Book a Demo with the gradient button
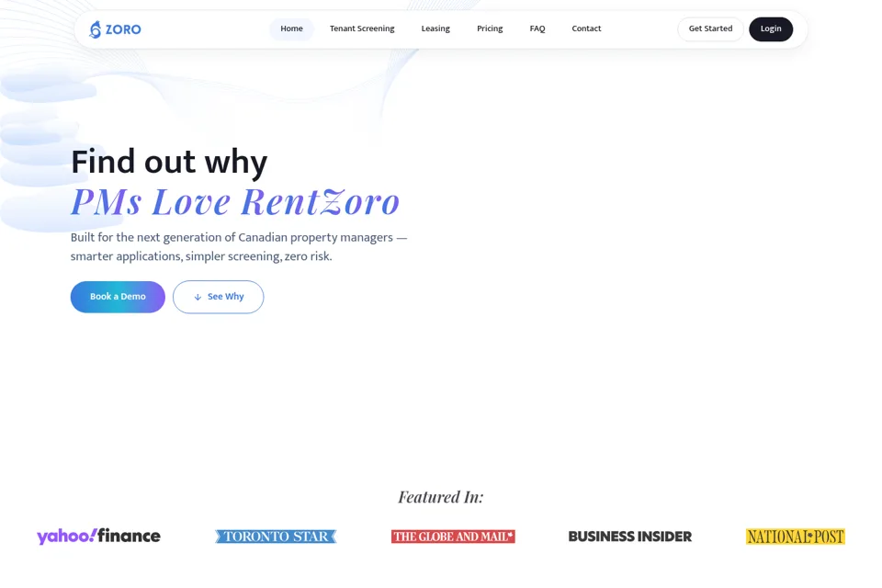Viewport: 882px width, 588px height. tap(118, 297)
